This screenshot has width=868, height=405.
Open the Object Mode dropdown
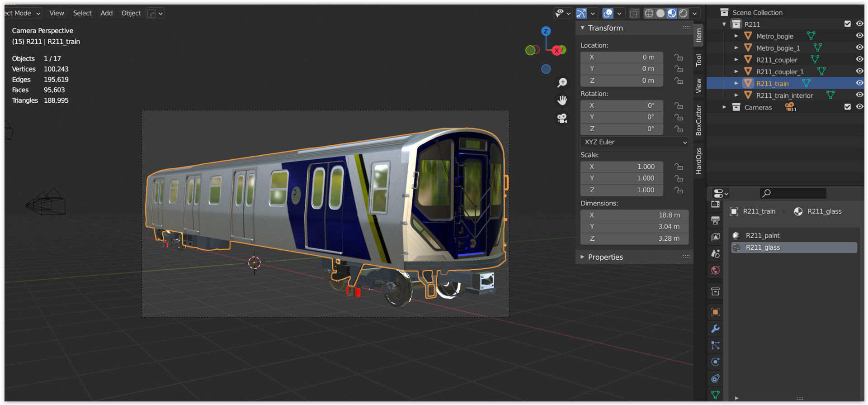(23, 13)
